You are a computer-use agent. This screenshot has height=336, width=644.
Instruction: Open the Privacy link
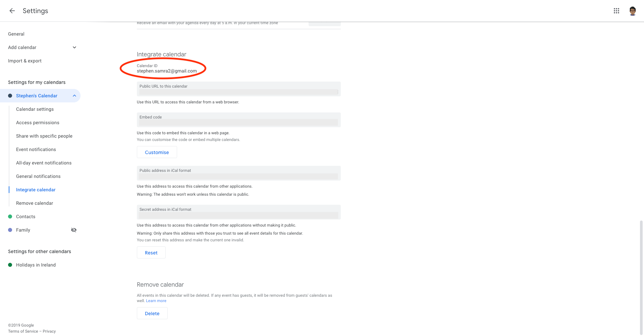pos(49,331)
